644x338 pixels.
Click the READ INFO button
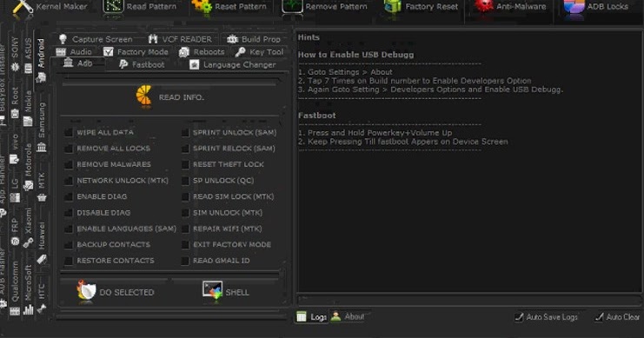point(170,97)
